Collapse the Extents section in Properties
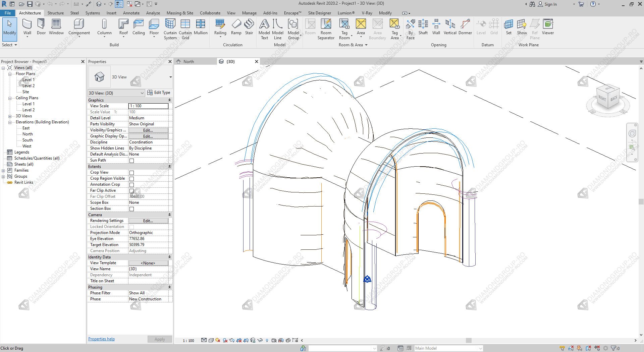 pos(169,166)
